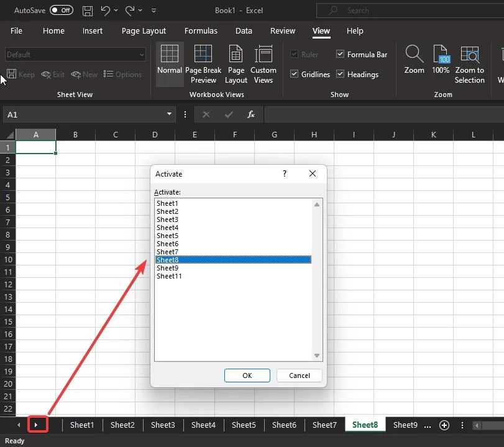Click the ellipsis for more sheet tabs
The height and width of the screenshot is (447, 504).
click(x=428, y=425)
